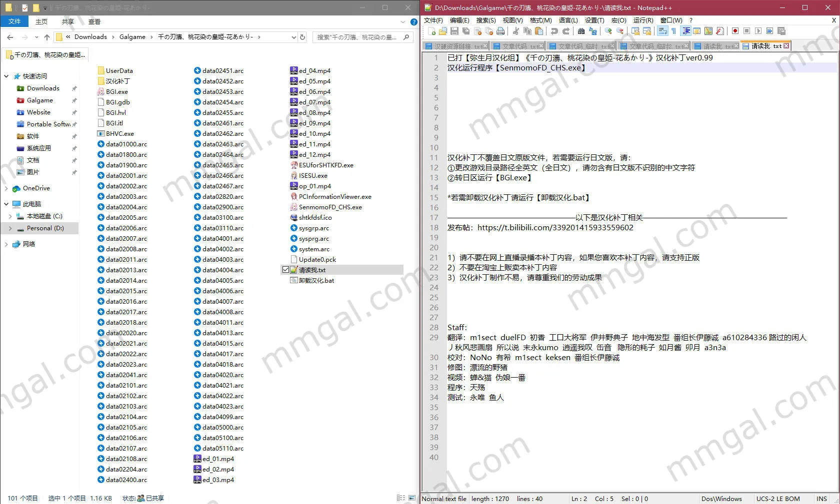Play the recorded macro icon
The height and width of the screenshot is (504, 840).
click(758, 30)
